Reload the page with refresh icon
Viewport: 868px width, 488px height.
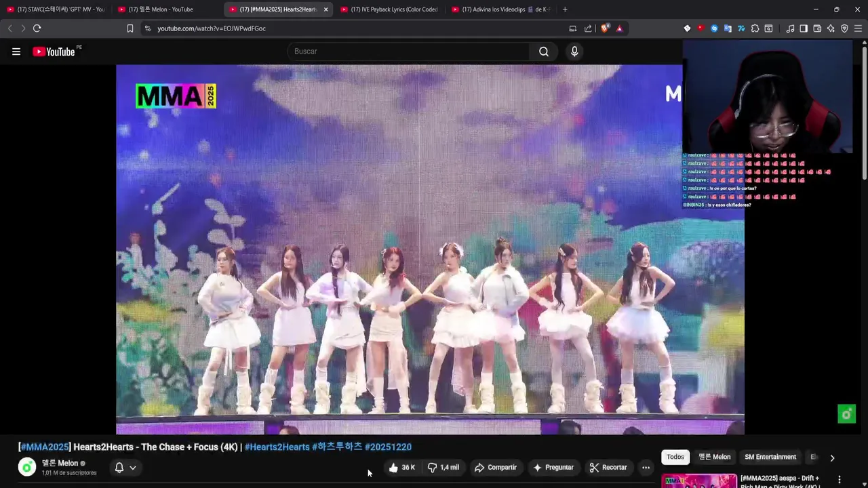pos(37,28)
